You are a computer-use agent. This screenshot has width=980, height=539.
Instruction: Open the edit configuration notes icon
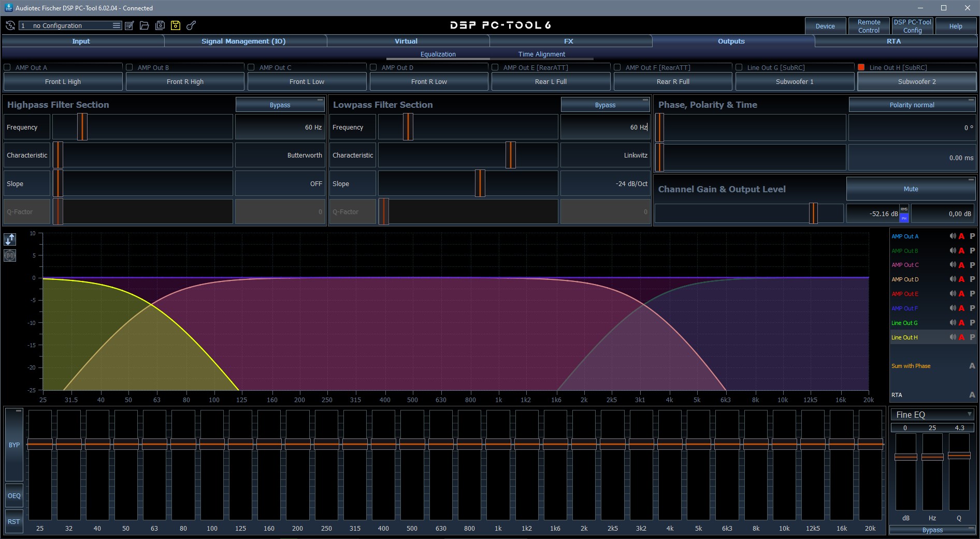(x=129, y=25)
